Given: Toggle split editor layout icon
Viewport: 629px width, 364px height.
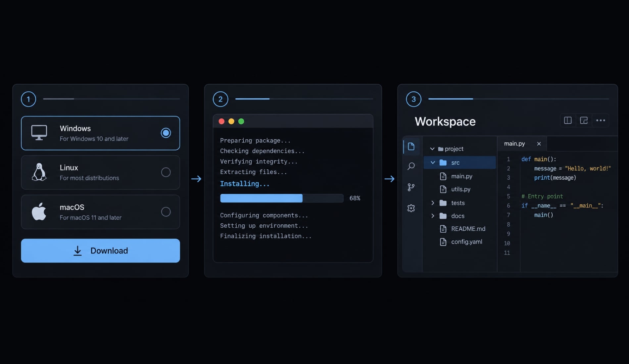Looking at the screenshot, I should pos(568,120).
